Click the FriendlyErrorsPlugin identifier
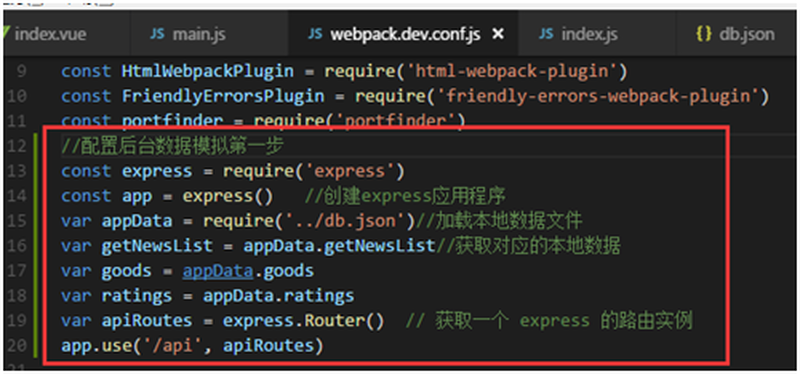Image resolution: width=800 pixels, height=374 pixels. tap(223, 96)
